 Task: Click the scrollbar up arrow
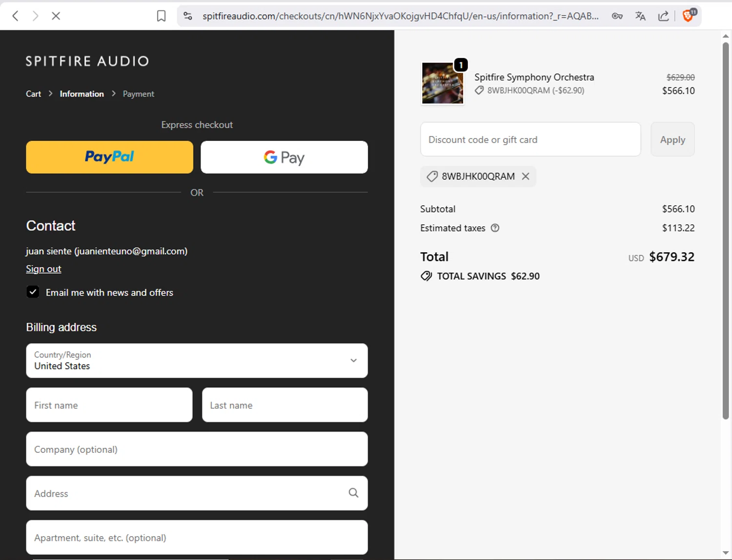tap(726, 36)
